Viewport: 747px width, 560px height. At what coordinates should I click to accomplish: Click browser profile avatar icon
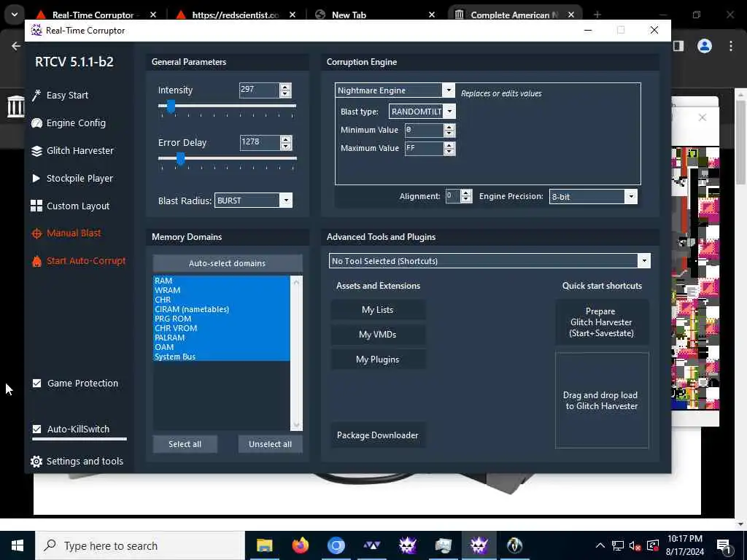pos(705,46)
